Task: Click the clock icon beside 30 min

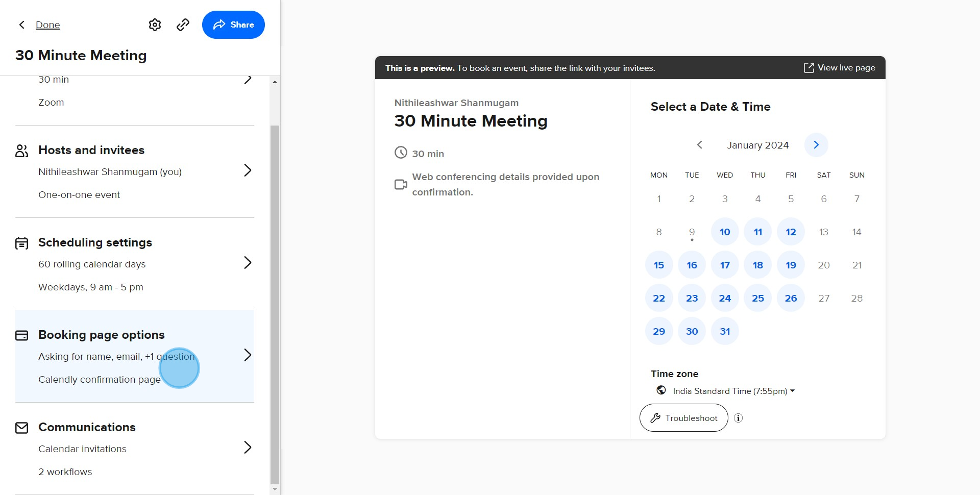Action: click(401, 153)
